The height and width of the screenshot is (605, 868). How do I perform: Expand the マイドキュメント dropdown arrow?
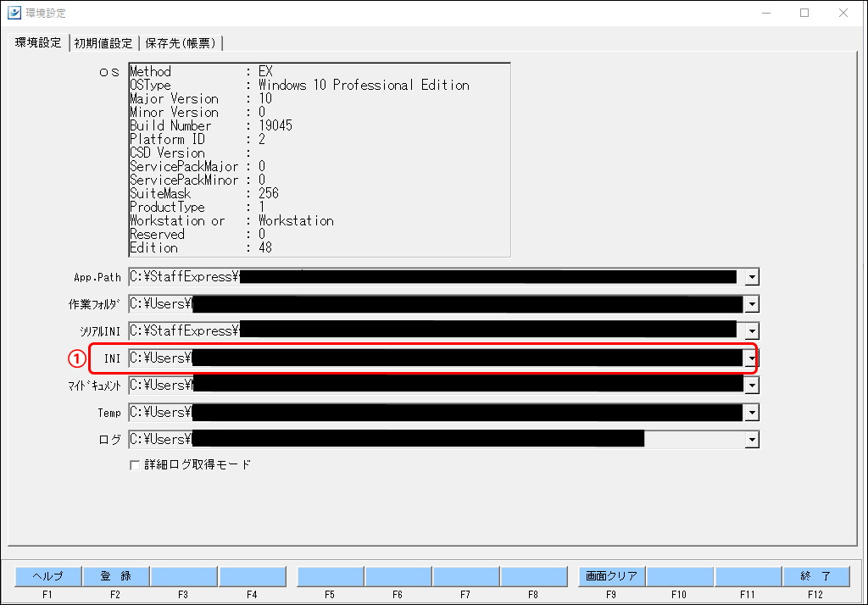click(752, 386)
